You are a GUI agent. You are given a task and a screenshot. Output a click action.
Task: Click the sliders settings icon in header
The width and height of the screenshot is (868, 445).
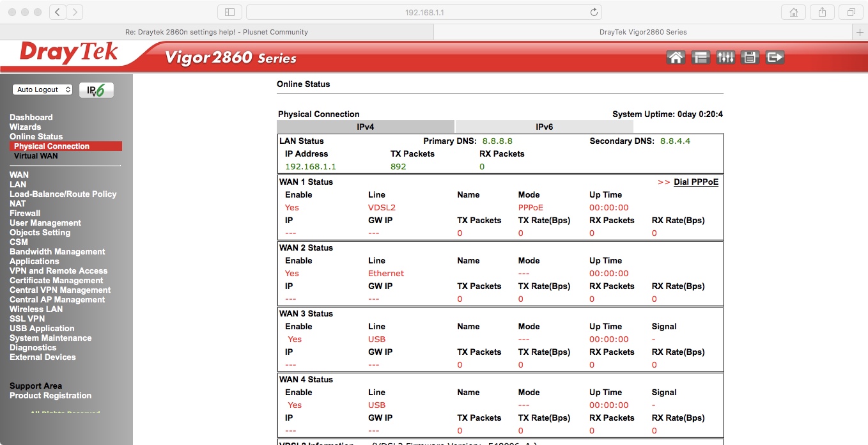tap(725, 58)
